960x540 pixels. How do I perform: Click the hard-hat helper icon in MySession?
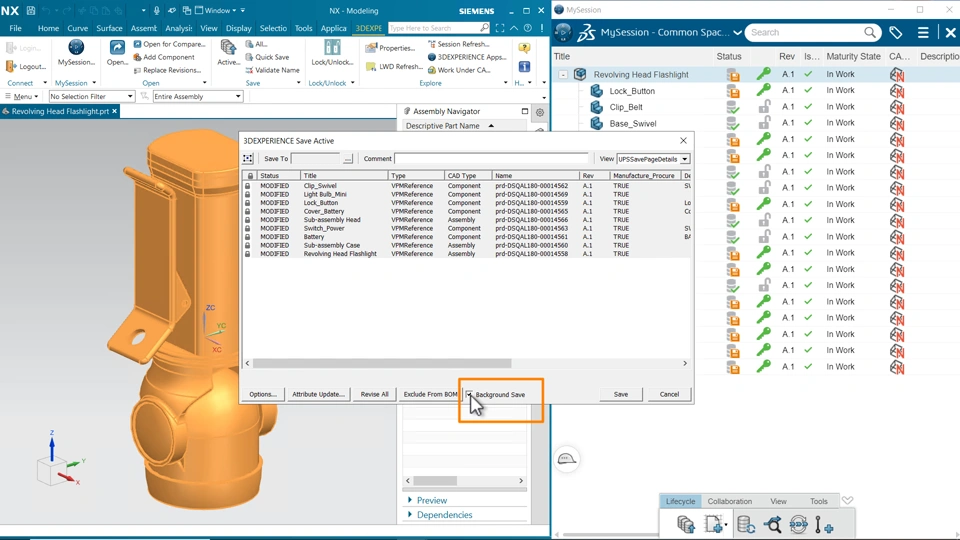pos(567,459)
